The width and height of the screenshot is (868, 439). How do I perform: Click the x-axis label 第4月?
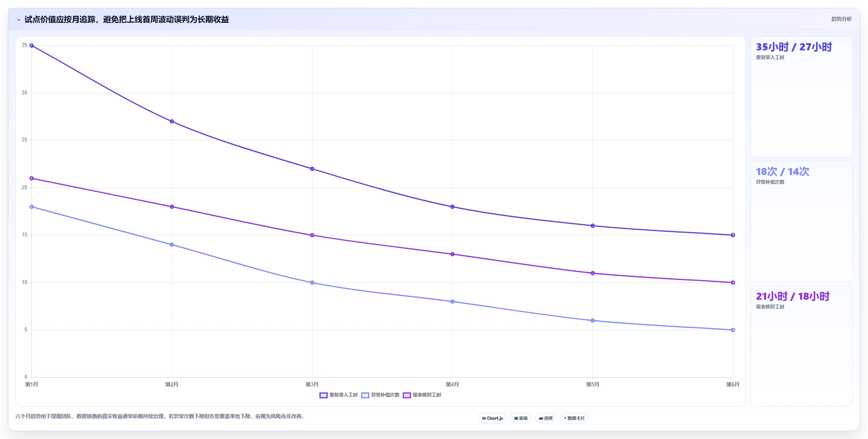(x=452, y=384)
